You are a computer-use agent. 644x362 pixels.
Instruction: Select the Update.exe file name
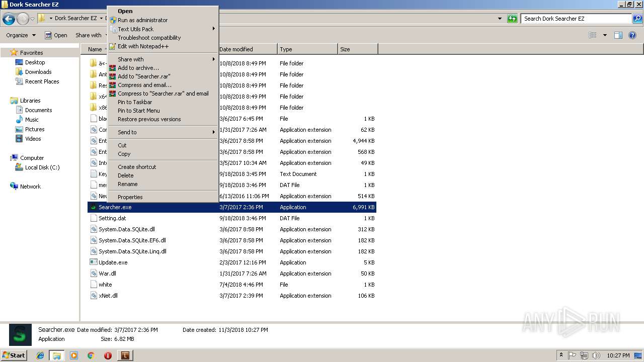[x=113, y=262]
